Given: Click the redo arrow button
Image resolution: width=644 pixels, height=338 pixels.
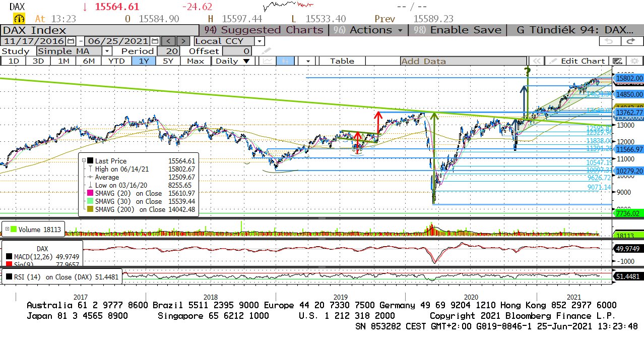Looking at the screenshot, I should (x=631, y=41).
